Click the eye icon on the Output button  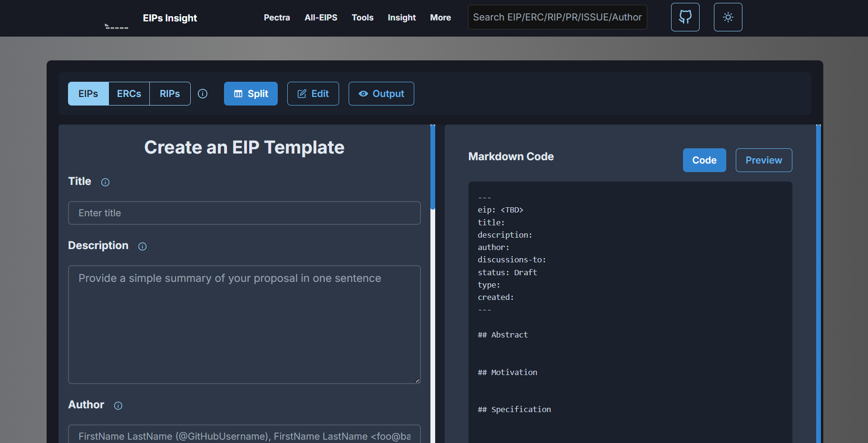363,94
